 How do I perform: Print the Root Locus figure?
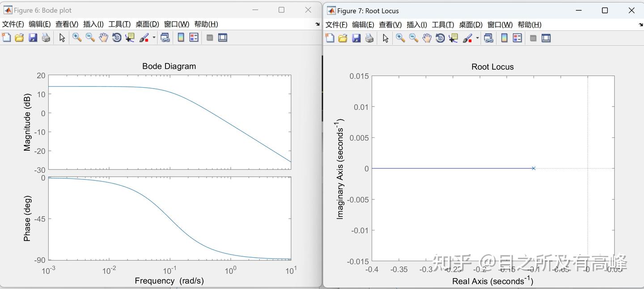pyautogui.click(x=369, y=38)
